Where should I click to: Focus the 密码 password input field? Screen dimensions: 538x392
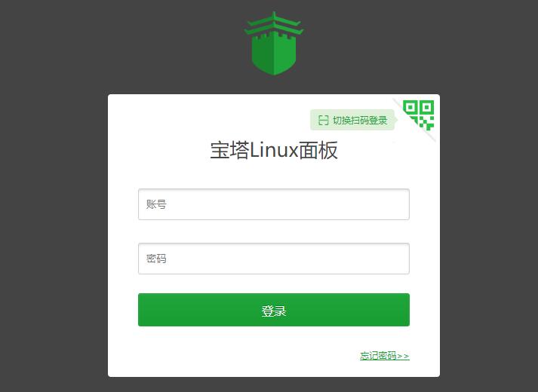point(274,259)
